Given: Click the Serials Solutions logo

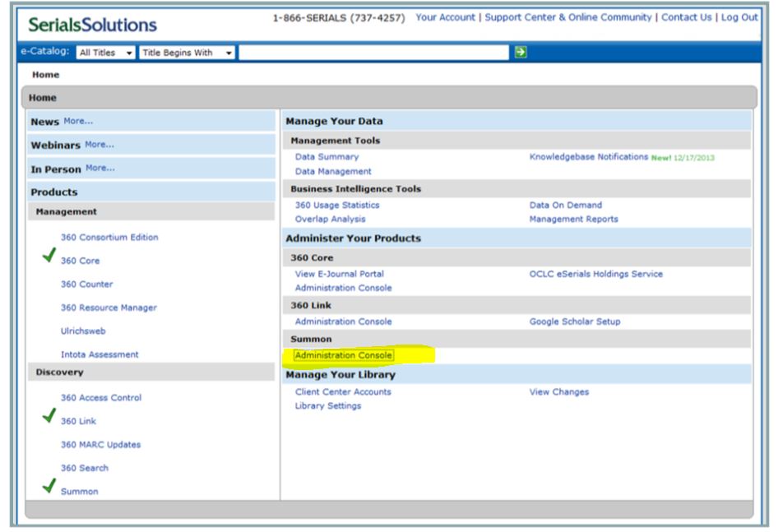Looking at the screenshot, I should (92, 25).
